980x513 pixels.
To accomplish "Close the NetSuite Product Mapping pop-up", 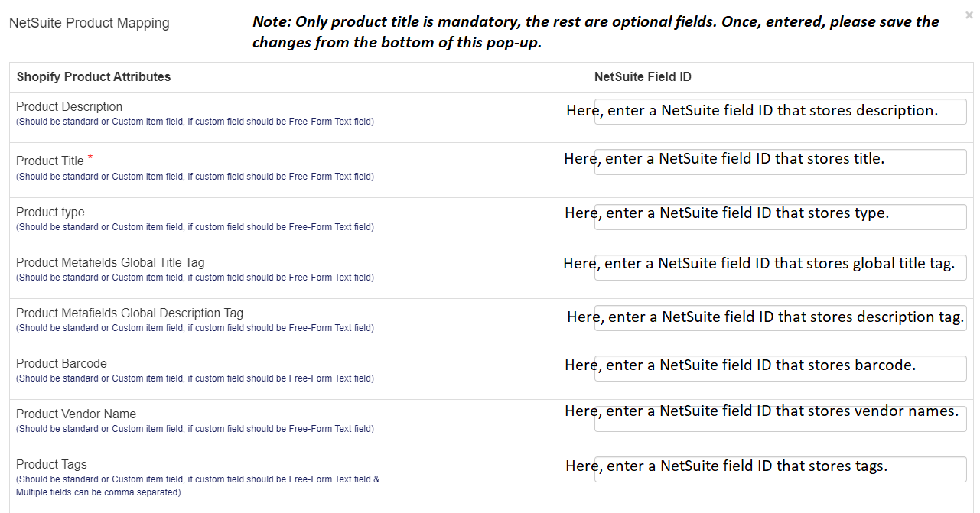I will point(969,14).
